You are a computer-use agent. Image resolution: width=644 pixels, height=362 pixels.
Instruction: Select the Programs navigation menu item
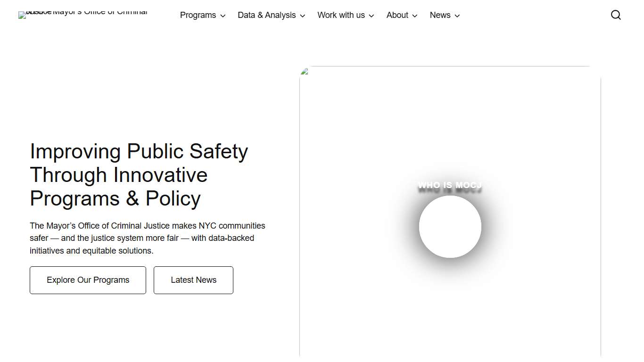tap(198, 15)
